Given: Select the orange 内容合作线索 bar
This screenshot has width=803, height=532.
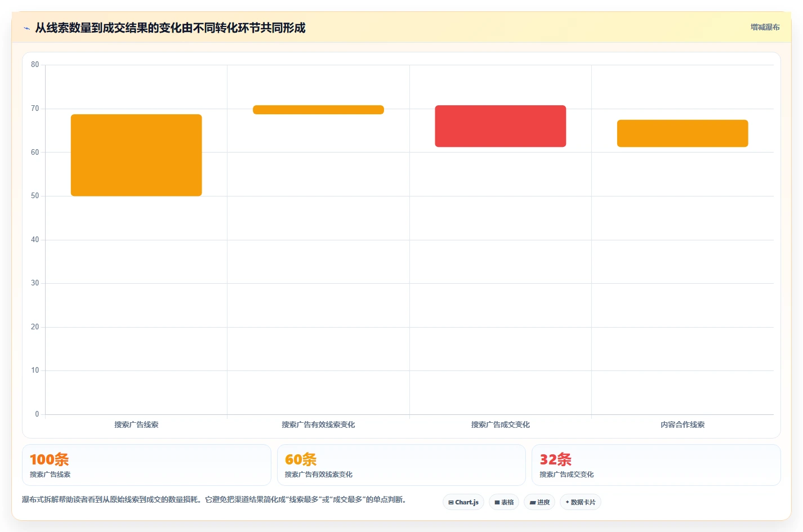Looking at the screenshot, I should click(682, 133).
